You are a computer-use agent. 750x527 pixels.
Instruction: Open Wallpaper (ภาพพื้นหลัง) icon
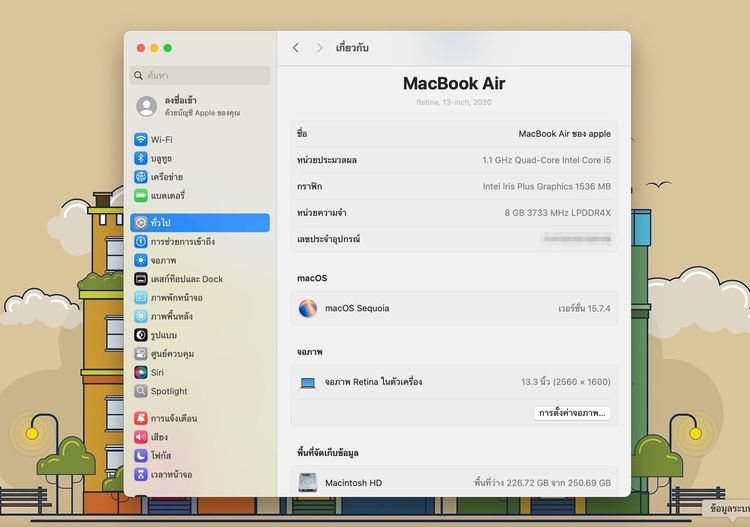(141, 316)
